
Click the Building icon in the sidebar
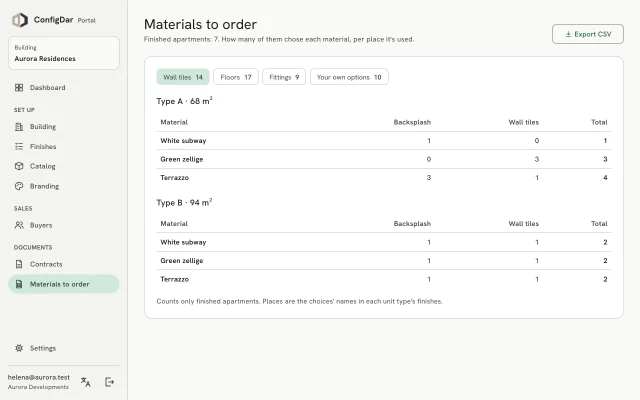coord(19,127)
